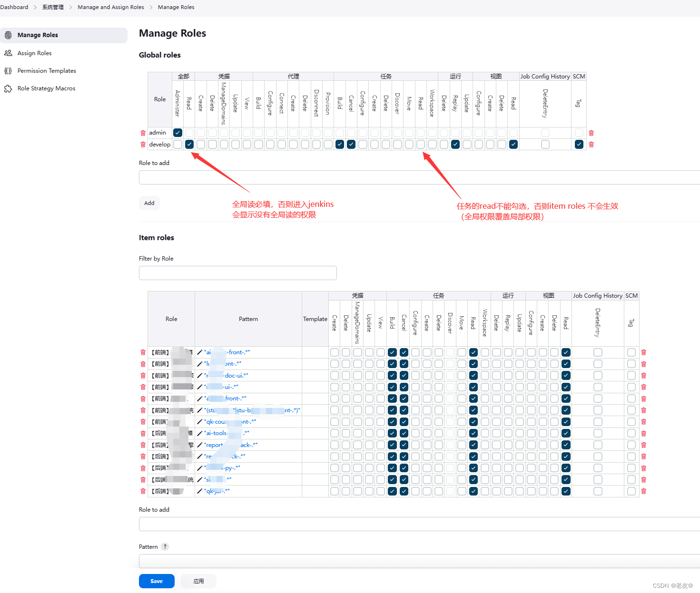The height and width of the screenshot is (593, 700).
Task: Toggle develop job Cancel checkbox
Action: point(351,144)
